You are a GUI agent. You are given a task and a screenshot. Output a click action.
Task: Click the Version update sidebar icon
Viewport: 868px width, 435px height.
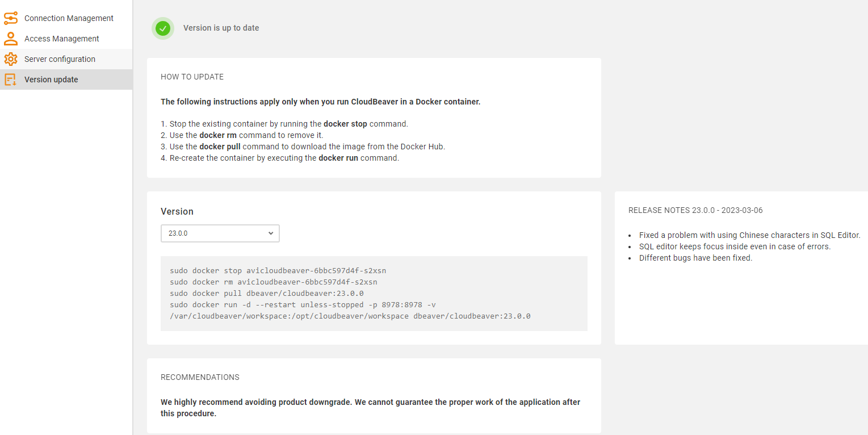click(x=11, y=80)
